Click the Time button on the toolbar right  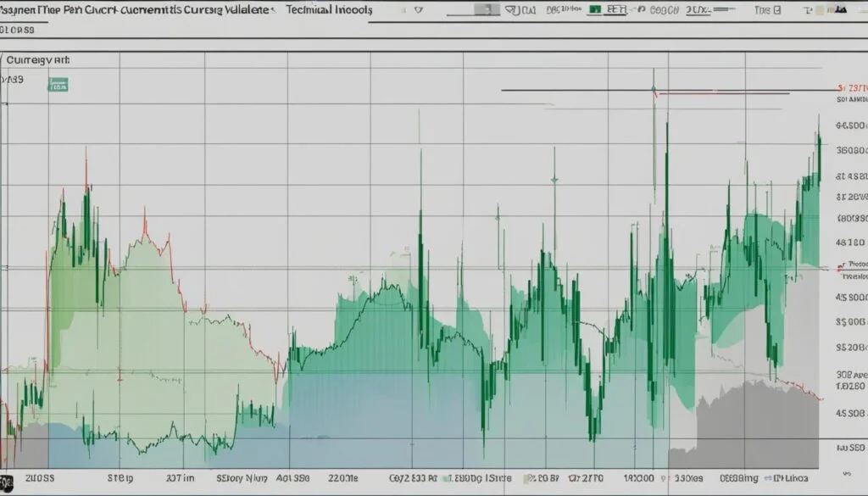pyautogui.click(x=761, y=9)
